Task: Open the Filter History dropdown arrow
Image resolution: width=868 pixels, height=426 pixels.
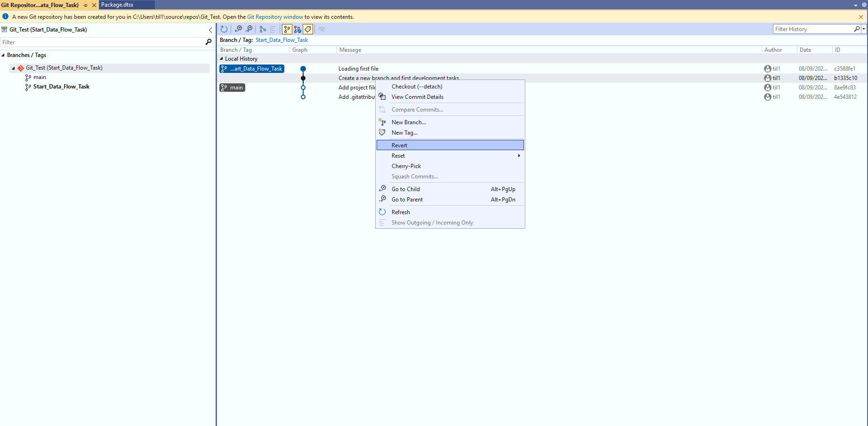Action: 864,29
